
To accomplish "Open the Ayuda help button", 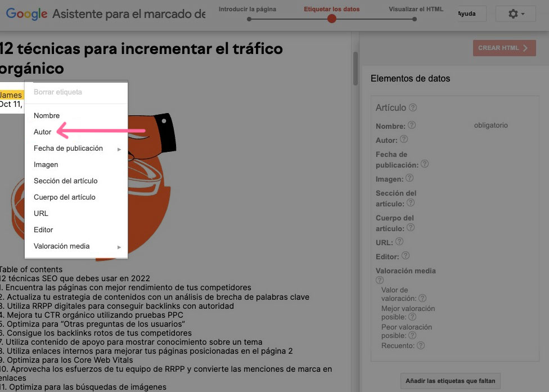I will point(468,14).
